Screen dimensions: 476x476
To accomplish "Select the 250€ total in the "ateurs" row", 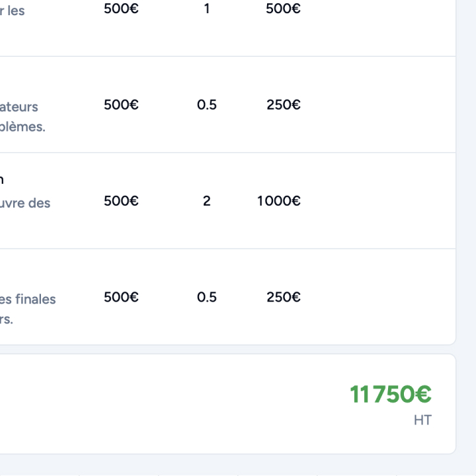I will point(284,104).
